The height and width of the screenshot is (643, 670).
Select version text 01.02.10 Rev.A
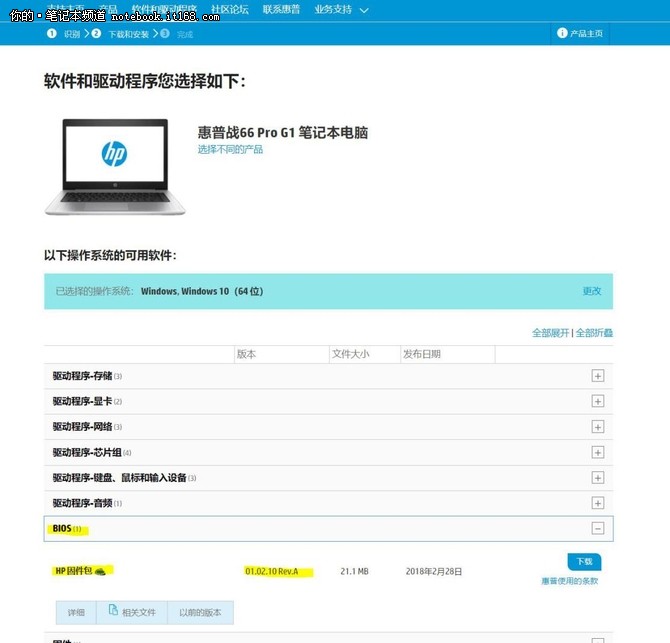272,571
